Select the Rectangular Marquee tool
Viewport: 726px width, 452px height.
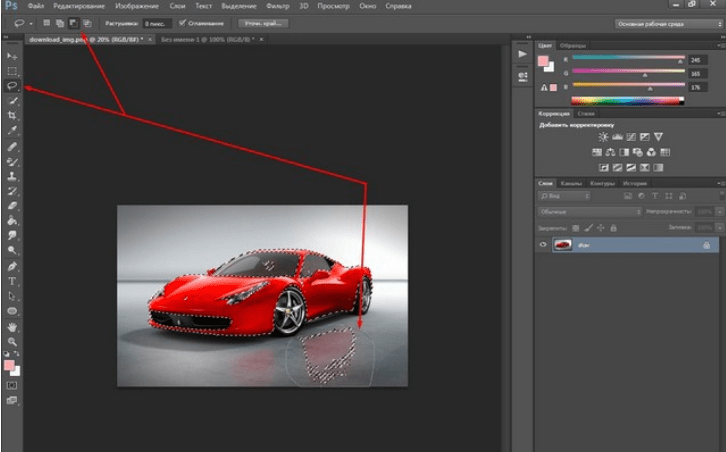tap(12, 71)
